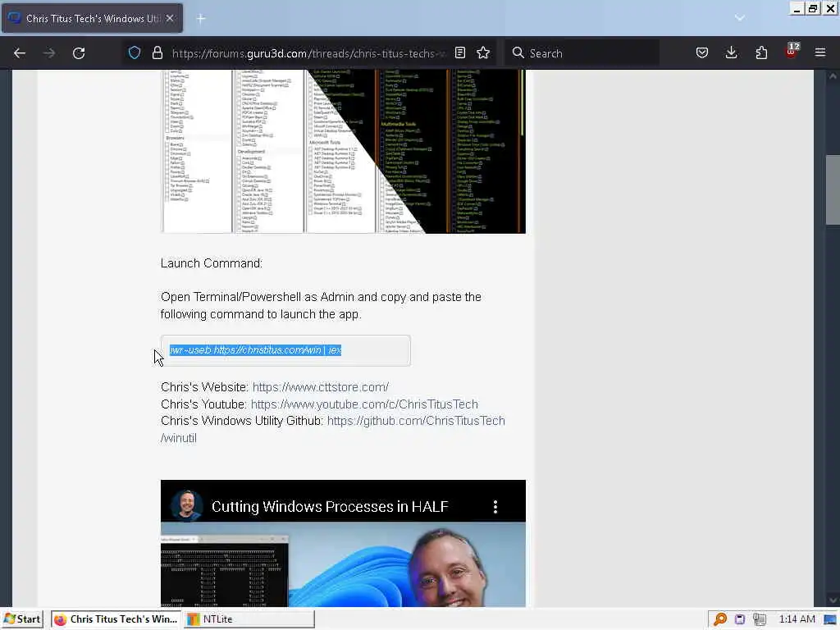Open the YouTube video options three-dot menu
The width and height of the screenshot is (840, 630).
tap(495, 506)
